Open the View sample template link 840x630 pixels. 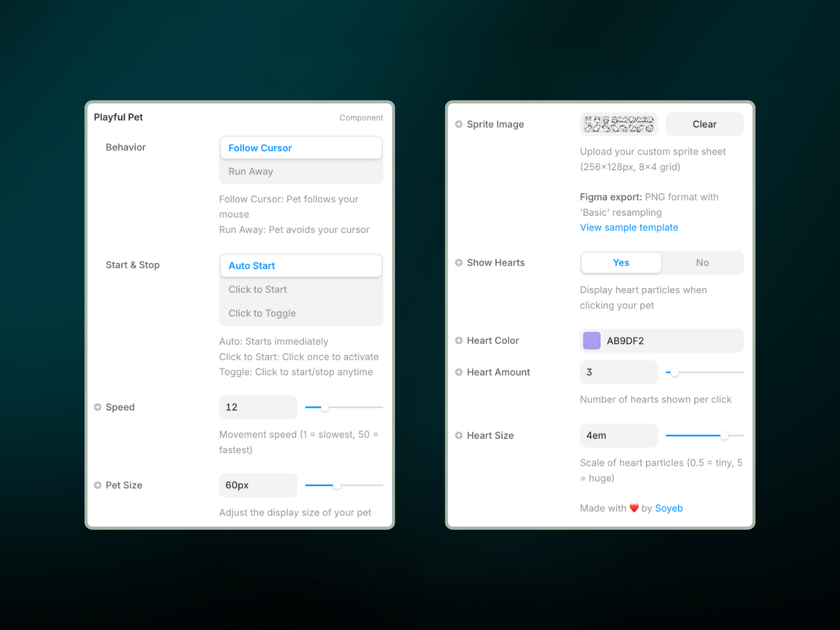(629, 228)
